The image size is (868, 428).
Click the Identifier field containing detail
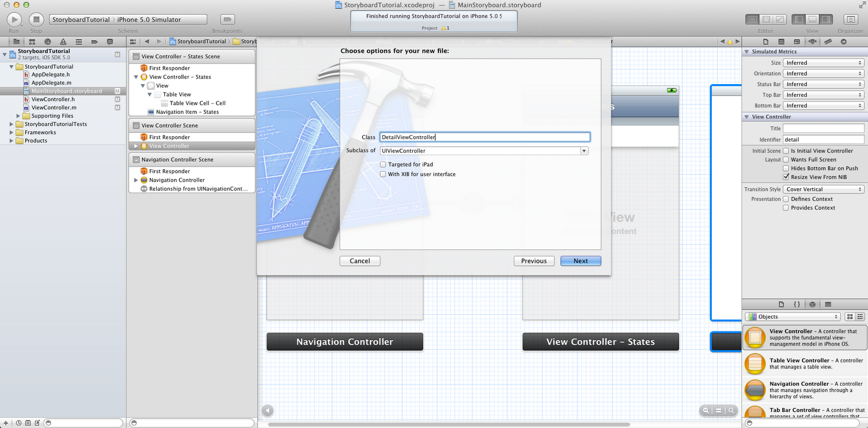point(824,139)
